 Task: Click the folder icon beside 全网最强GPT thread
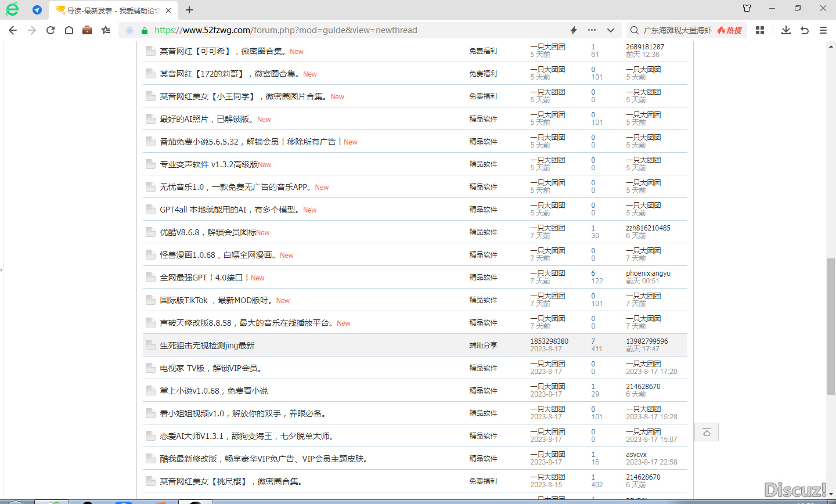point(150,278)
